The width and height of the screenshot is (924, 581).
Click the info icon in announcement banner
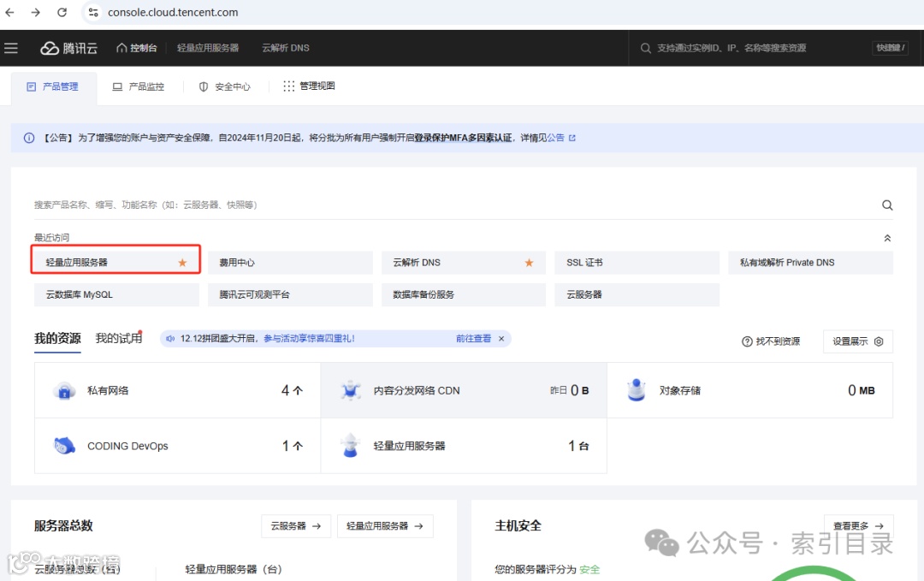29,138
